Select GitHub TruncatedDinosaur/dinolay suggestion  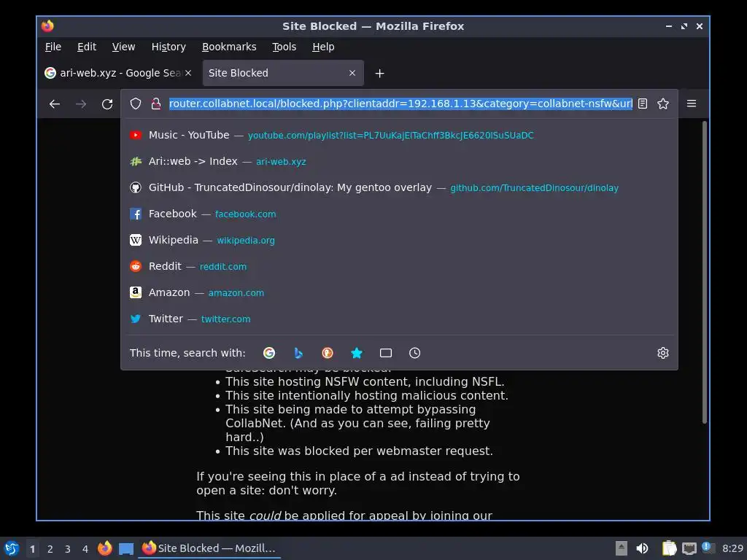(399, 187)
